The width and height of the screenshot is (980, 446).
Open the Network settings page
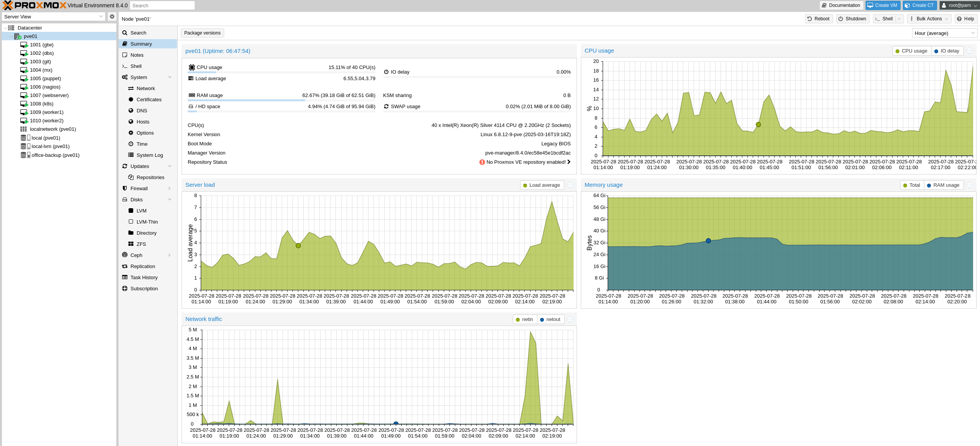148,89
